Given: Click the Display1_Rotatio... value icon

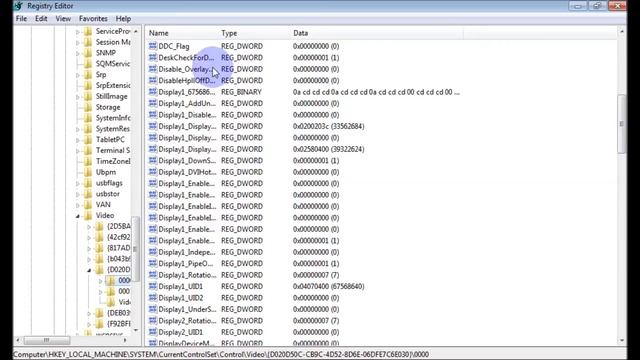Looking at the screenshot, I should pos(153,275).
